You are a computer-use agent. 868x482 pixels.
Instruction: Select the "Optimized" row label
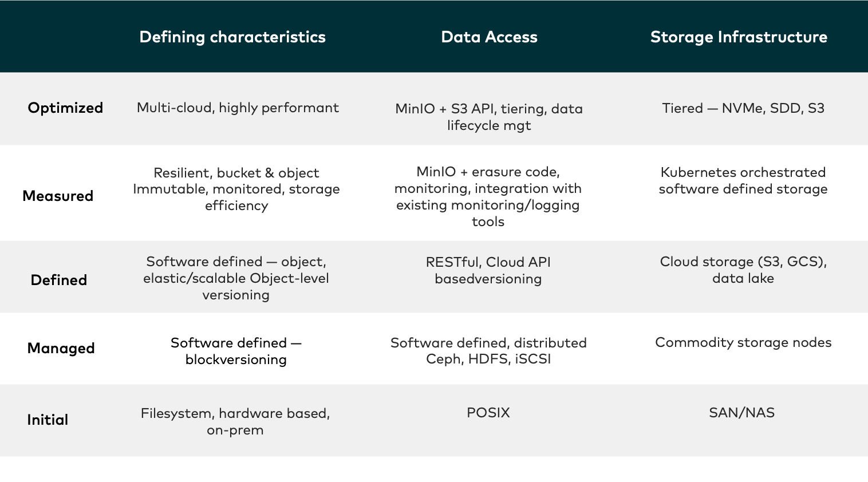[65, 108]
